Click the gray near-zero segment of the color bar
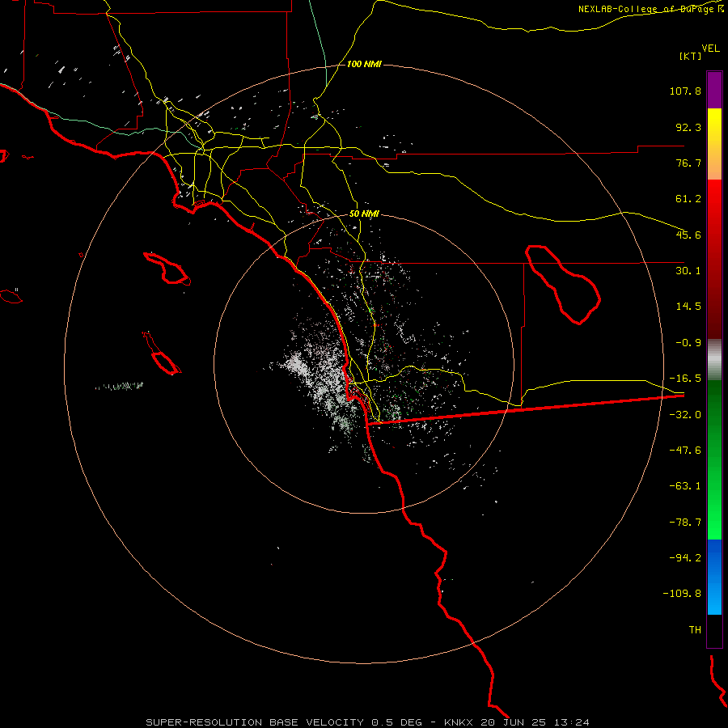728x728 pixels. pyautogui.click(x=714, y=360)
